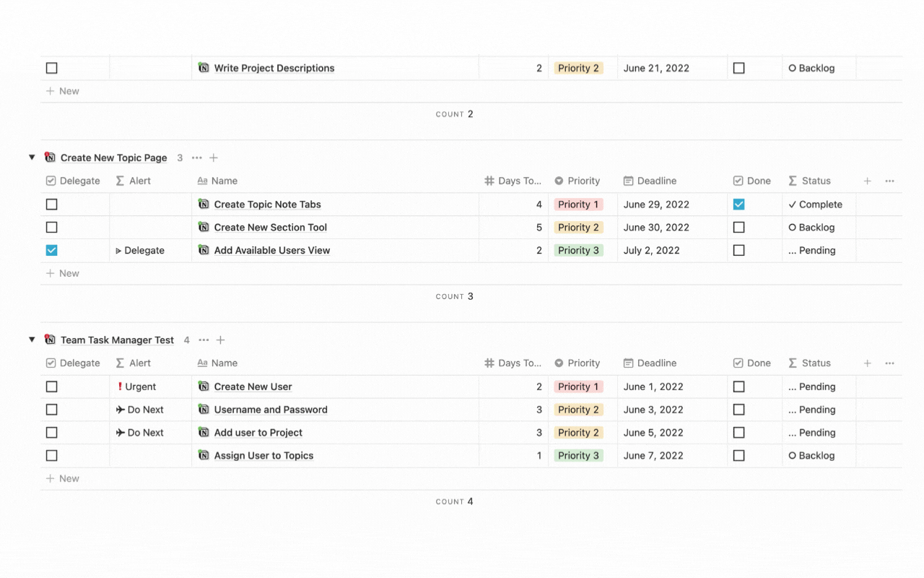
Task: Select the green Priority 3 tag on Add Available Users View
Action: [x=578, y=250]
